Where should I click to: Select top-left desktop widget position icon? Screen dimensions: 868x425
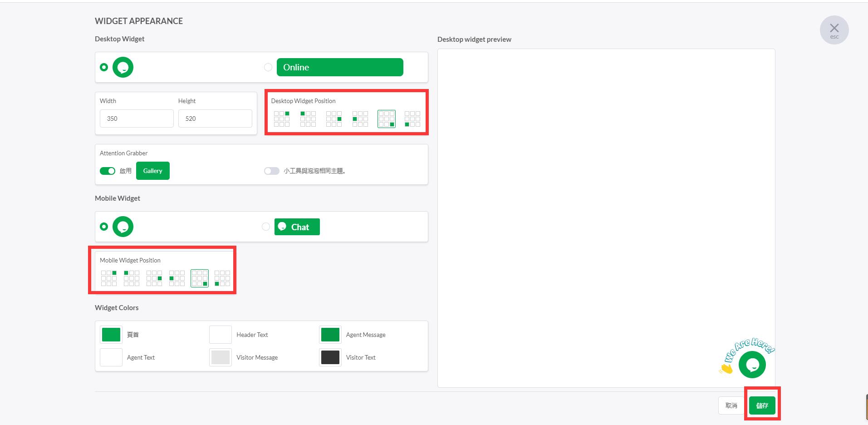point(308,119)
